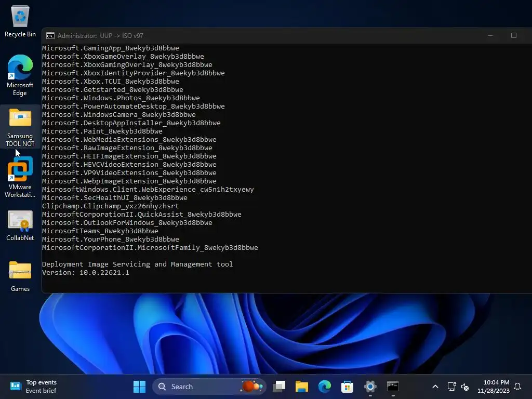Select the Games zip folder icon
The width and height of the screenshot is (532, 399).
[20, 276]
